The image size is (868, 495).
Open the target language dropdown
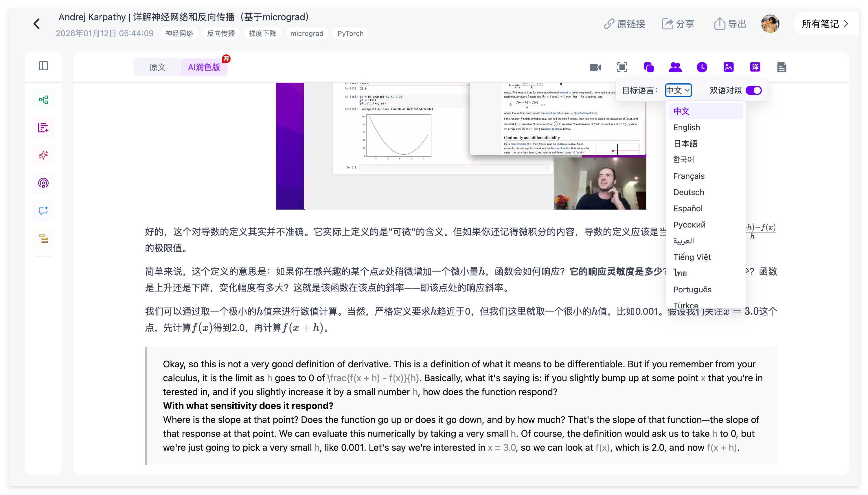678,90
